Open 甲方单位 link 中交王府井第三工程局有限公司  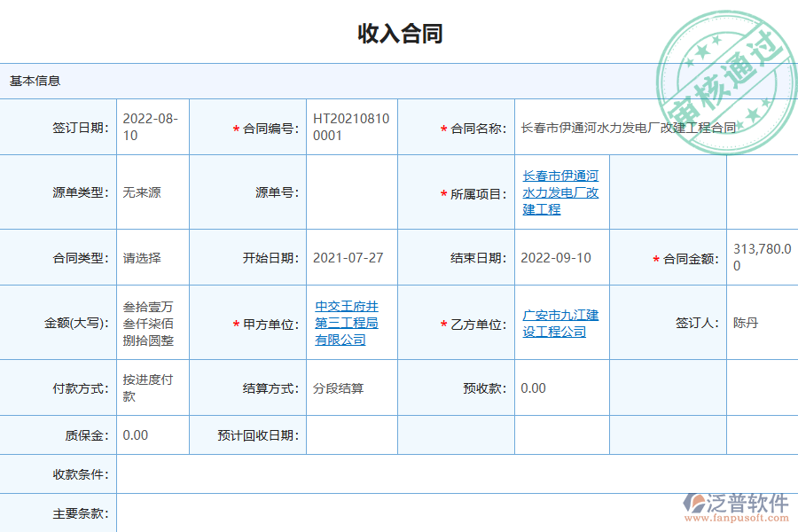pos(347,322)
